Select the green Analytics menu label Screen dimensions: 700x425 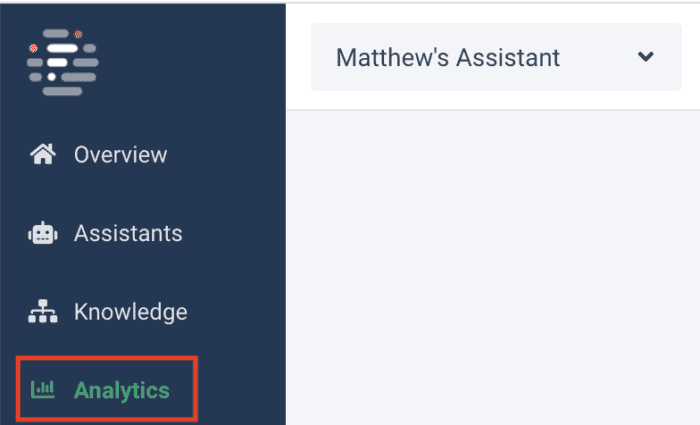point(122,391)
